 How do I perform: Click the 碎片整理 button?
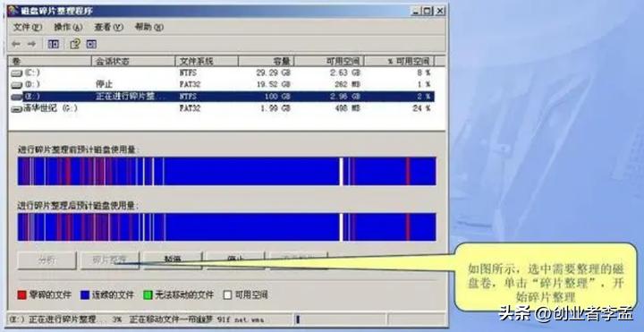click(110, 260)
